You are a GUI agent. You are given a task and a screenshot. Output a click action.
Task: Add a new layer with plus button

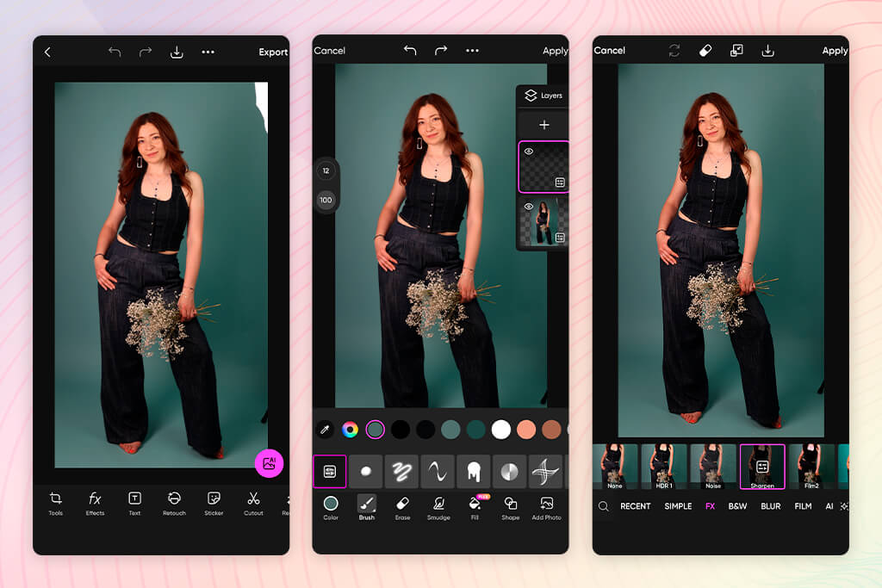pos(544,125)
